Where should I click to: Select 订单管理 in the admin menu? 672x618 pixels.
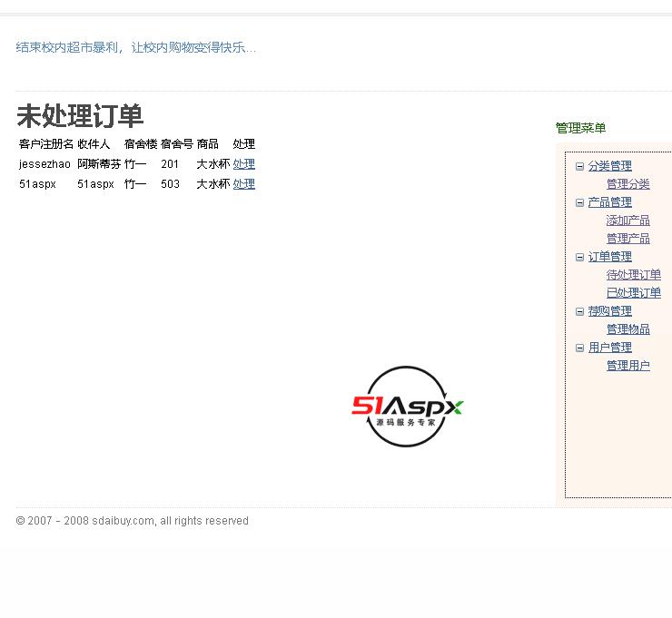pyautogui.click(x=609, y=257)
